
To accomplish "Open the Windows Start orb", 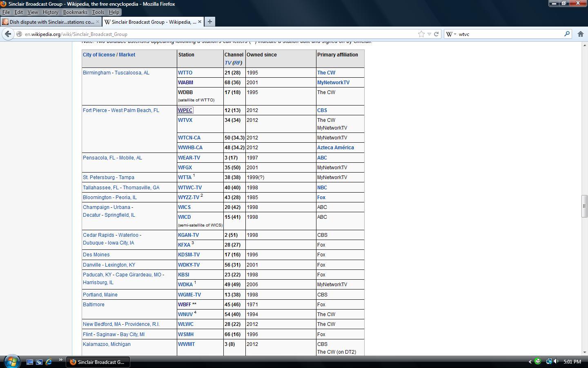I will coord(11,361).
